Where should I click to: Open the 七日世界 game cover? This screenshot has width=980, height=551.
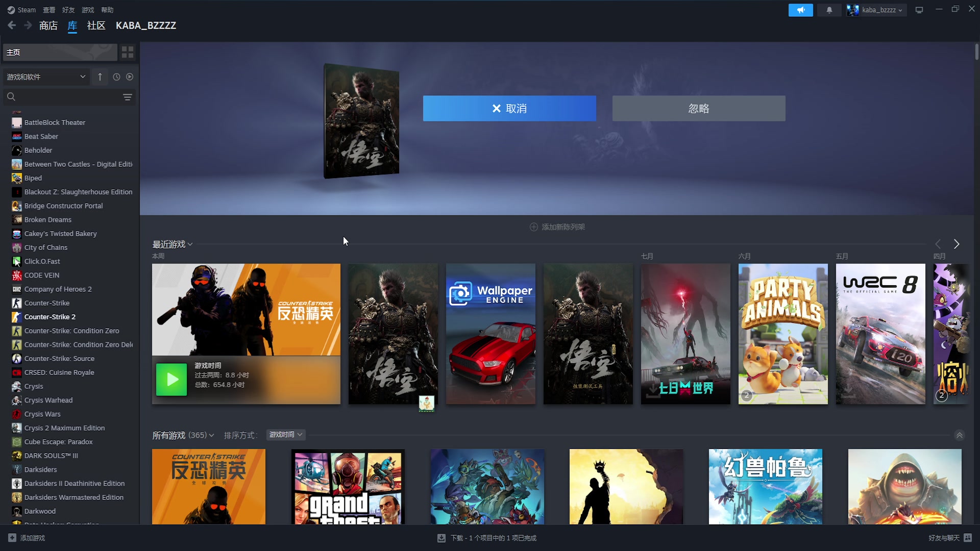click(x=685, y=334)
